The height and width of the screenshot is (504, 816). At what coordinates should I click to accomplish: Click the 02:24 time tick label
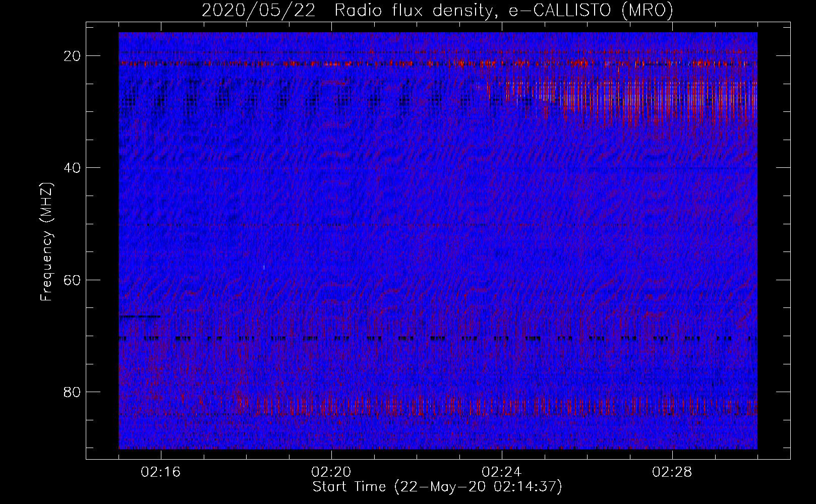tap(502, 472)
